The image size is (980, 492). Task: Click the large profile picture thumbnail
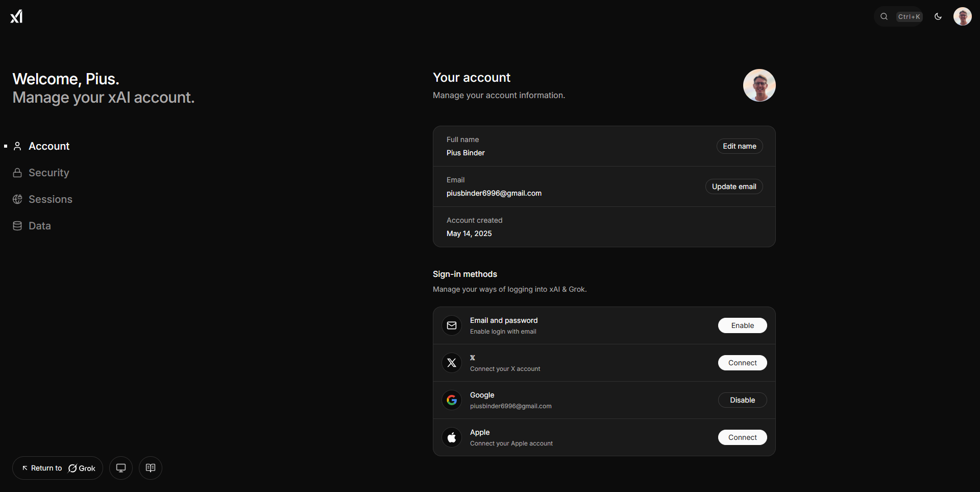pos(759,85)
